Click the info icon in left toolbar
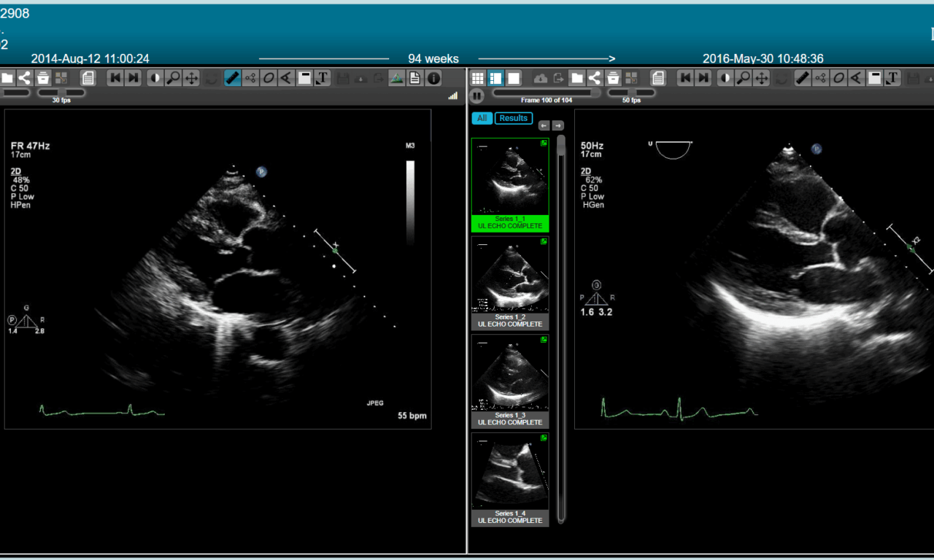 433,78
